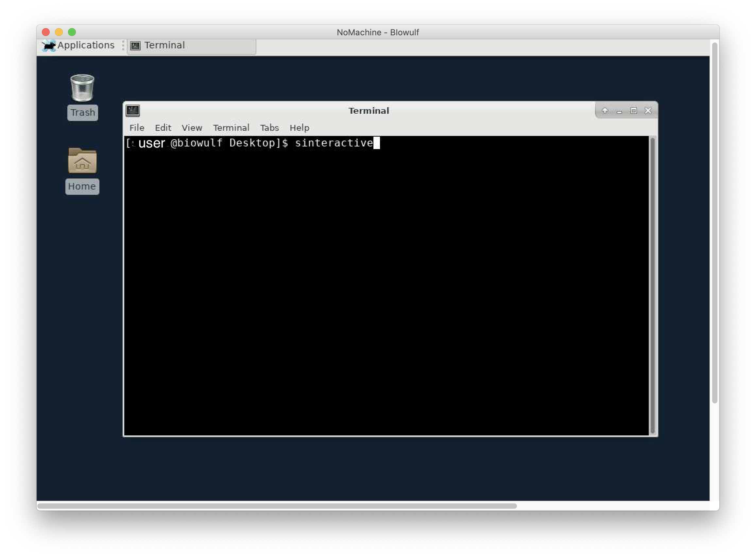Click the NoMachine - Biowulf window title
Viewport: 756px width, 559px height.
(x=378, y=32)
